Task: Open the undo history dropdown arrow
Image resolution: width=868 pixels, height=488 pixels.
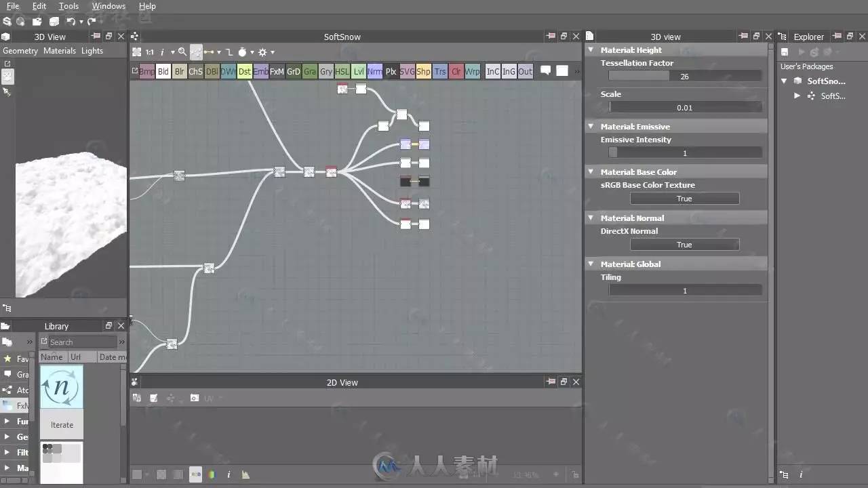Action: tap(81, 22)
